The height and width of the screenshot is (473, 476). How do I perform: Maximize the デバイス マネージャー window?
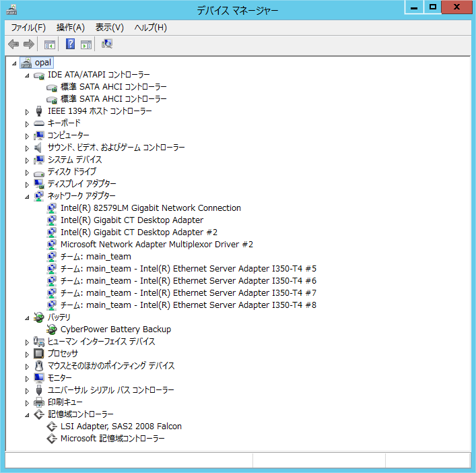coord(433,7)
